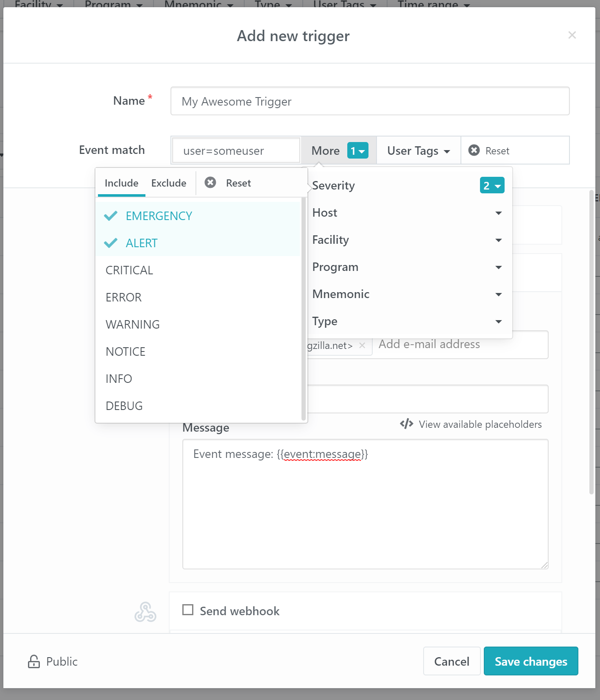Open the severity count badge showing 2

tap(492, 185)
